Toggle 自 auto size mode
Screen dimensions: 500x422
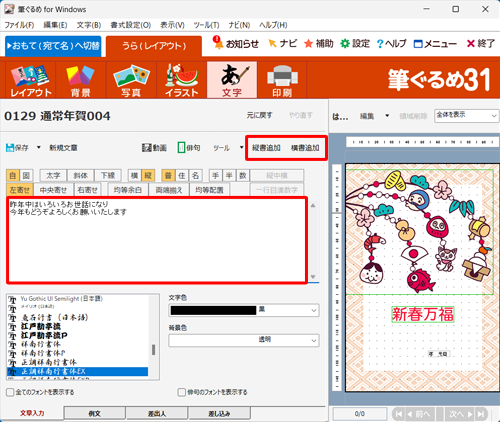13,175
